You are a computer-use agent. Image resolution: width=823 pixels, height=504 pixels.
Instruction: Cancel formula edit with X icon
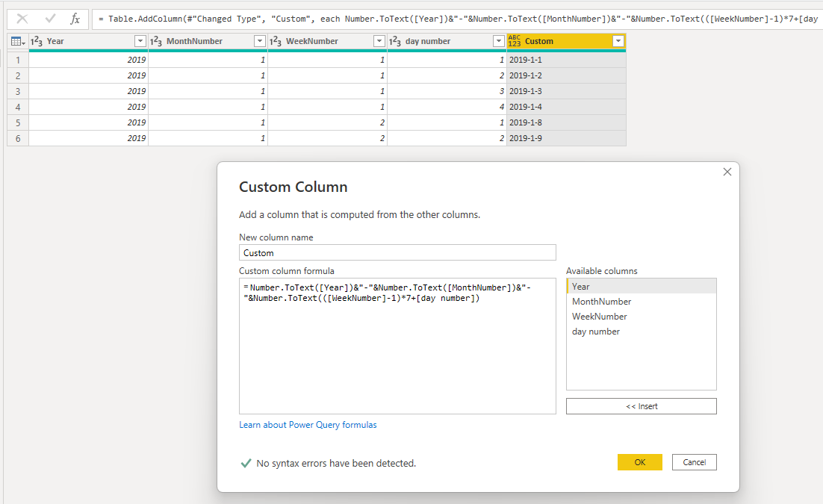pyautogui.click(x=22, y=19)
